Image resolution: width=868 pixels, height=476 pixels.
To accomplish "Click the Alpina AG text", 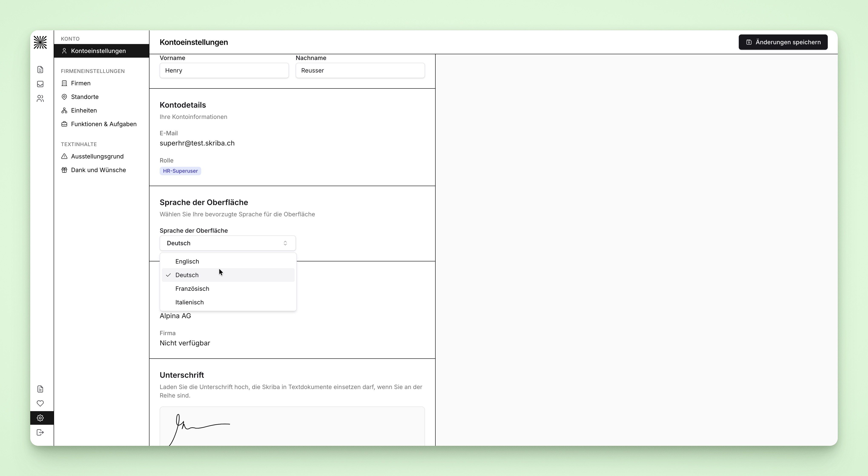I will point(175,316).
